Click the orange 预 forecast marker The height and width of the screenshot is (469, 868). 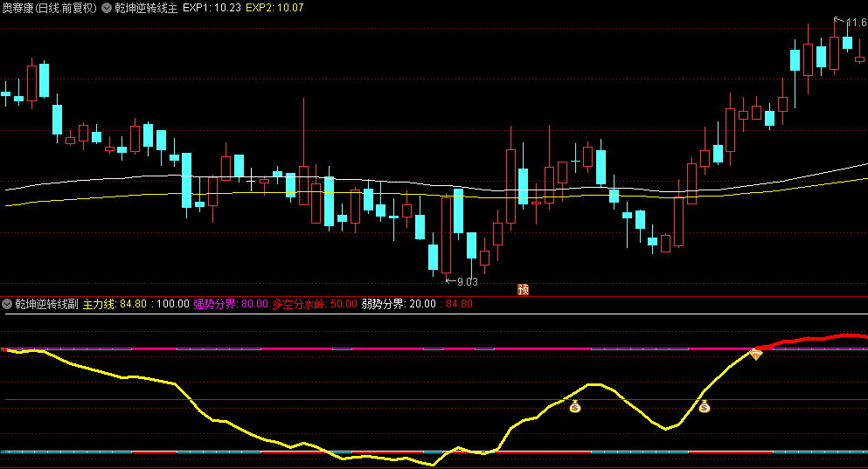(x=523, y=289)
